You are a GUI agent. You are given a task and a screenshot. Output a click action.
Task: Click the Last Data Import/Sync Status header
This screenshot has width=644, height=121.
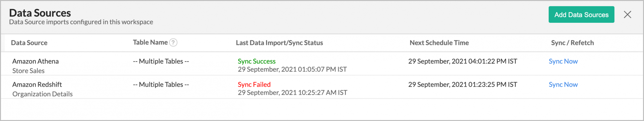[279, 43]
